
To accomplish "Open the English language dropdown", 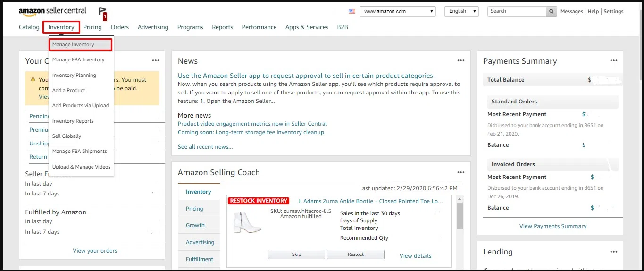I will coord(461,11).
